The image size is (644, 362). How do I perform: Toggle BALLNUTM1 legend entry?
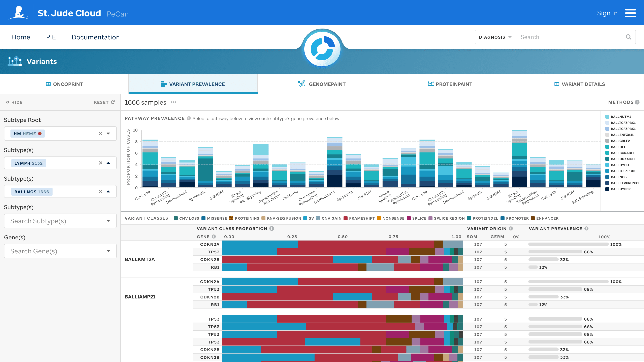tap(621, 117)
